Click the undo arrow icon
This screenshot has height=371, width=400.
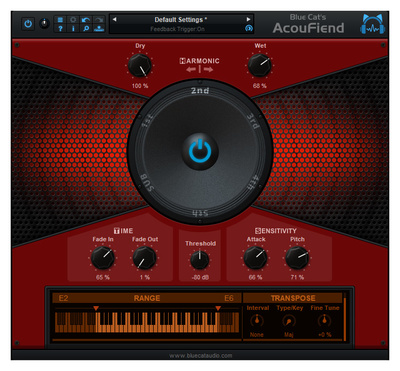tap(86, 20)
